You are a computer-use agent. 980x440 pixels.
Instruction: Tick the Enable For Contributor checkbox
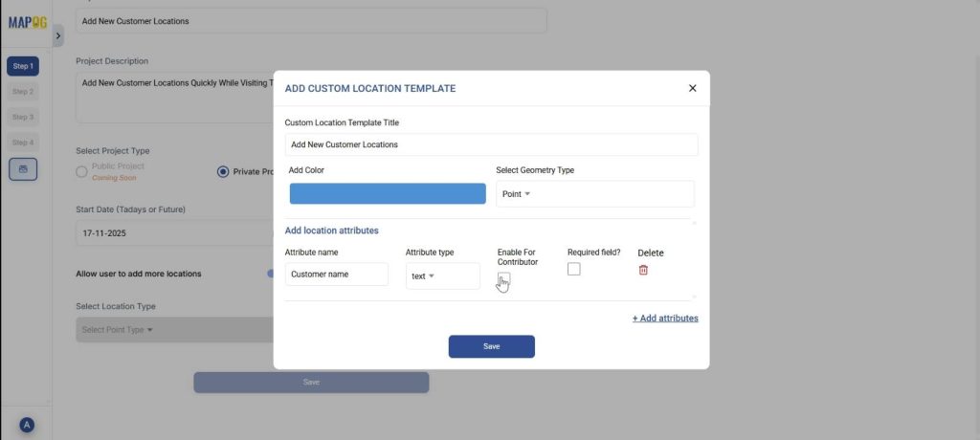pos(503,278)
